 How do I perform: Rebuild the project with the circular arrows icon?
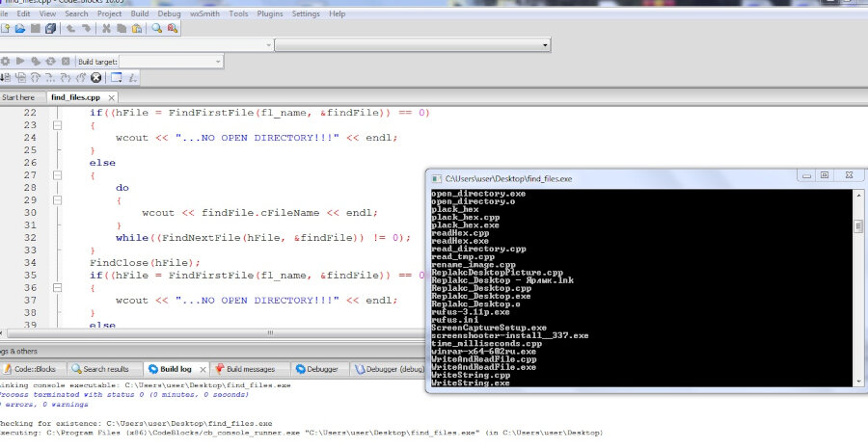click(x=50, y=61)
